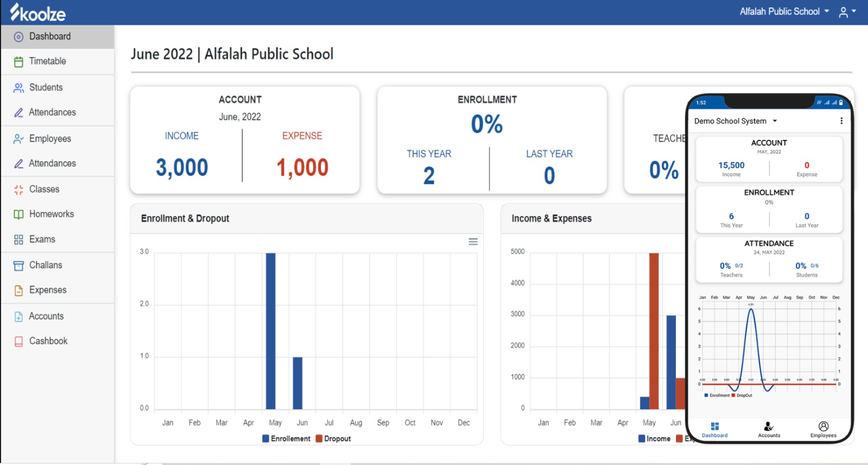Toggle the Dropout legend swatch
Screen dimensions: 868x465
(319, 438)
